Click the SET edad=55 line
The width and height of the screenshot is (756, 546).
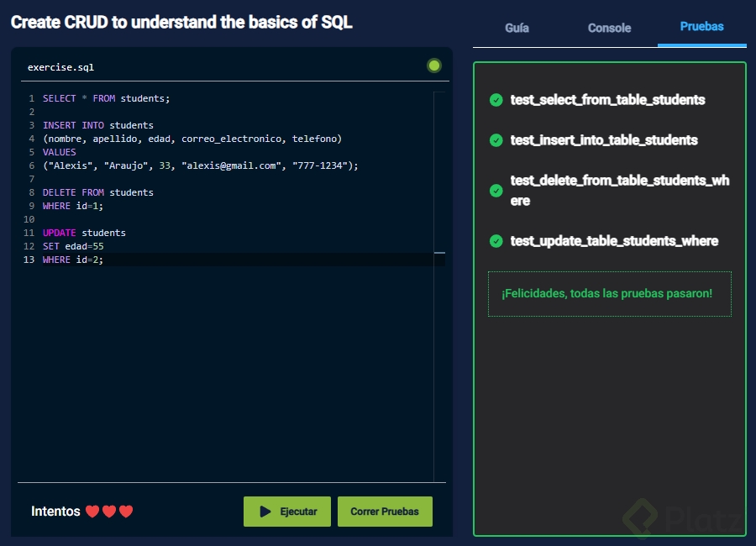point(73,246)
